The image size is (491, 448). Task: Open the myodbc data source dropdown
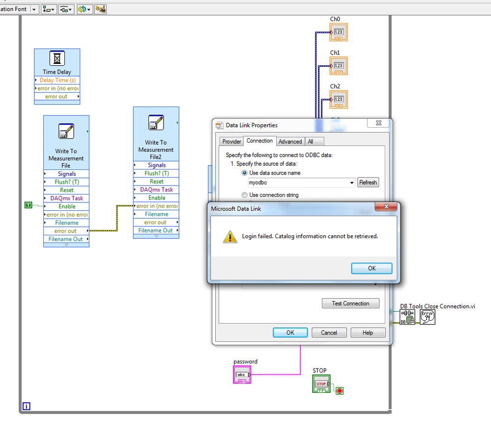[x=351, y=183]
